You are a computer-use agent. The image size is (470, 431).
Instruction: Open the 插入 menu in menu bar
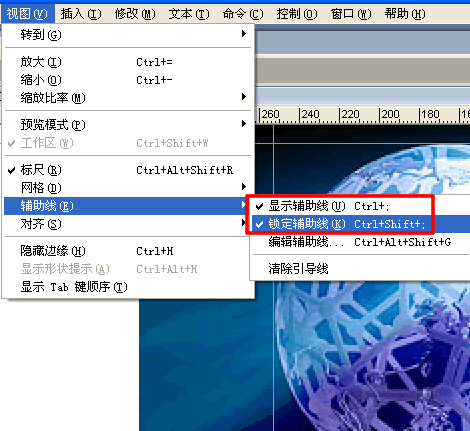(x=81, y=14)
